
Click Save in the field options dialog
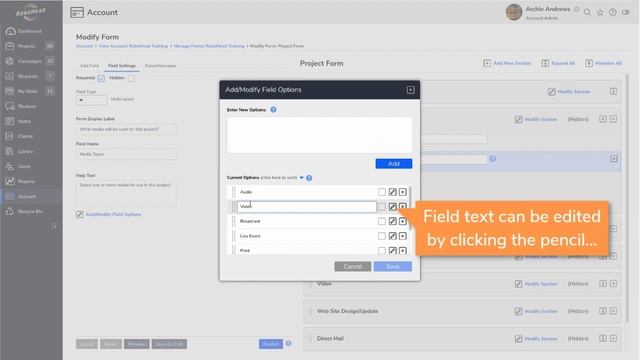click(393, 267)
